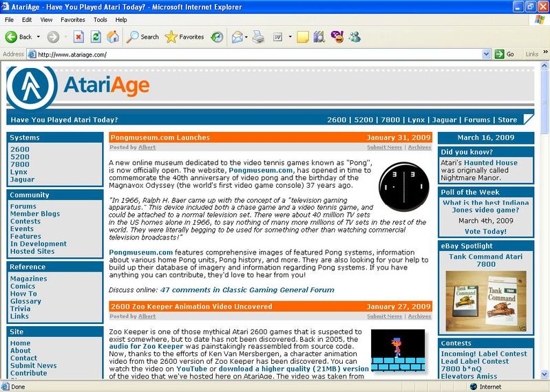Image resolution: width=550 pixels, height=392 pixels.
Task: Open Glossary in Reference sidebar
Action: [25, 301]
